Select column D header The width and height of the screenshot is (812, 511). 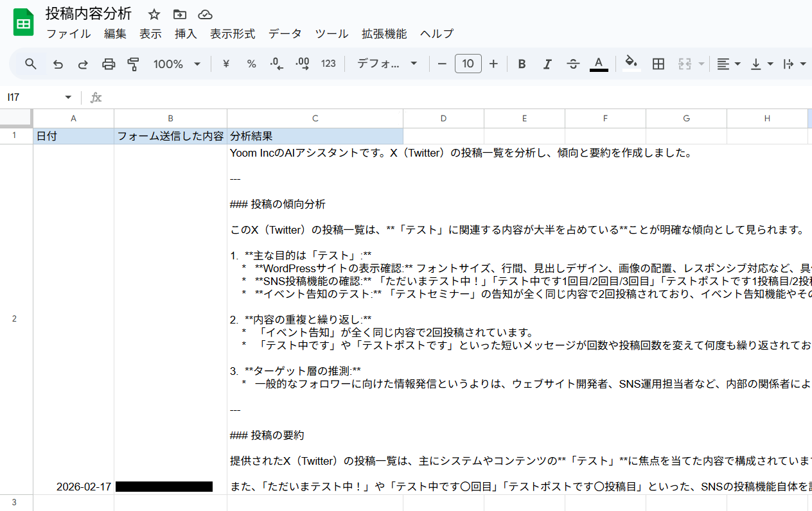(443, 118)
